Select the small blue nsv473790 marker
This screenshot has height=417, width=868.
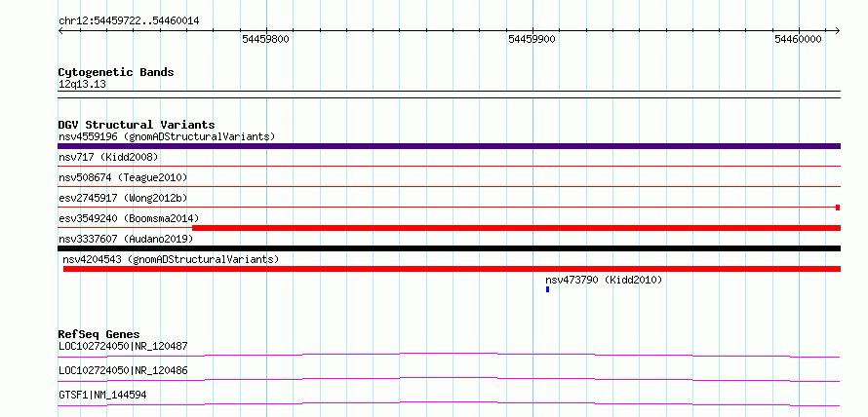[547, 289]
